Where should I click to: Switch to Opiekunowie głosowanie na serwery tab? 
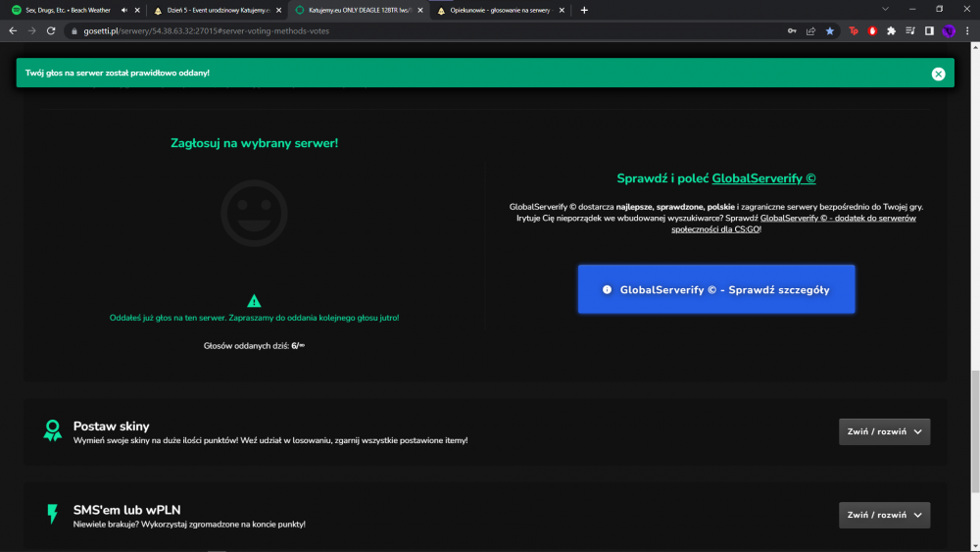(x=501, y=10)
